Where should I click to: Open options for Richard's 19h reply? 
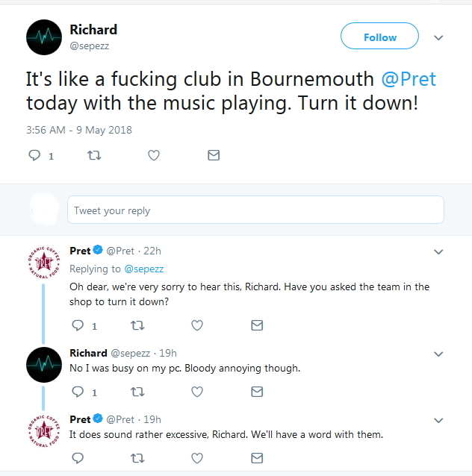(439, 354)
